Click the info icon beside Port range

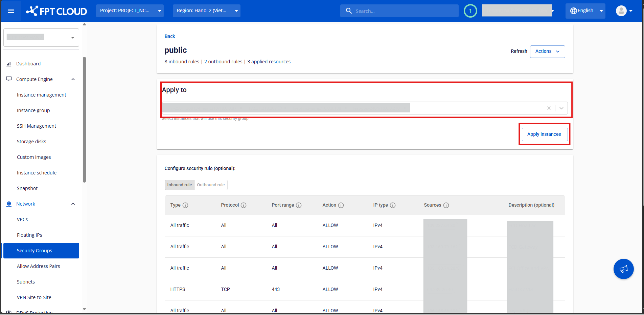tap(299, 205)
